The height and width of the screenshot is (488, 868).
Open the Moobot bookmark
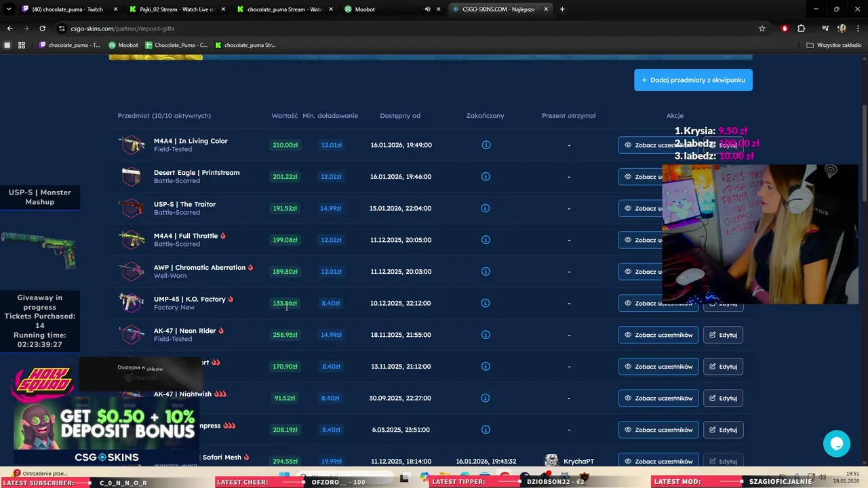123,45
